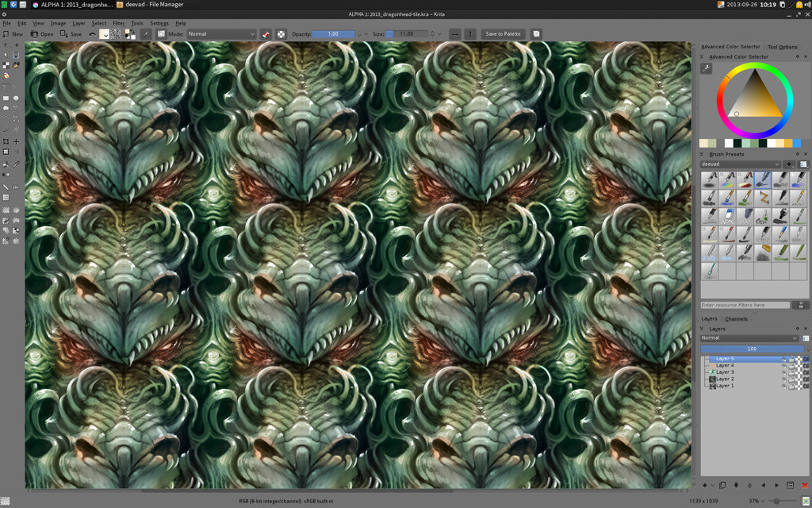Pick the rectangle shape tool
Viewport: 812px width, 508px height.
tap(6, 98)
